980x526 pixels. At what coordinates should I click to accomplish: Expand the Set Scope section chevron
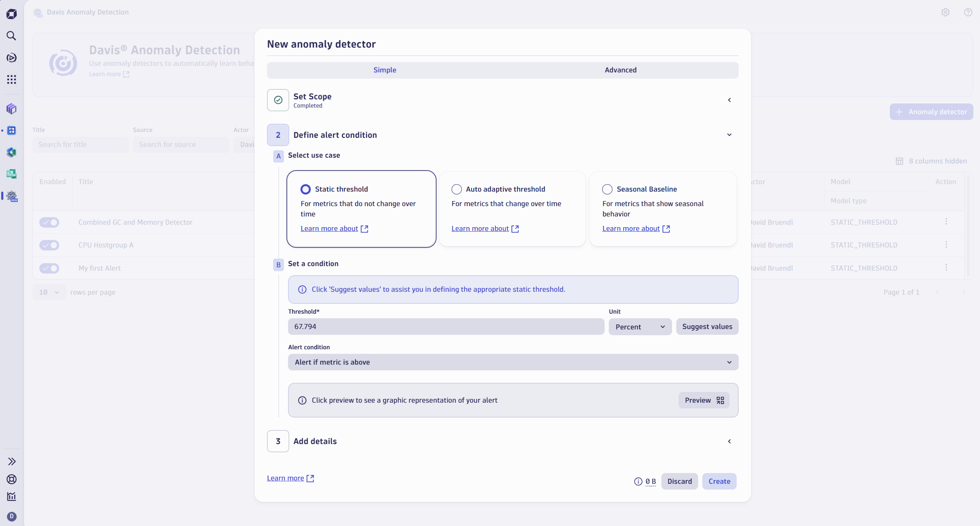click(729, 100)
